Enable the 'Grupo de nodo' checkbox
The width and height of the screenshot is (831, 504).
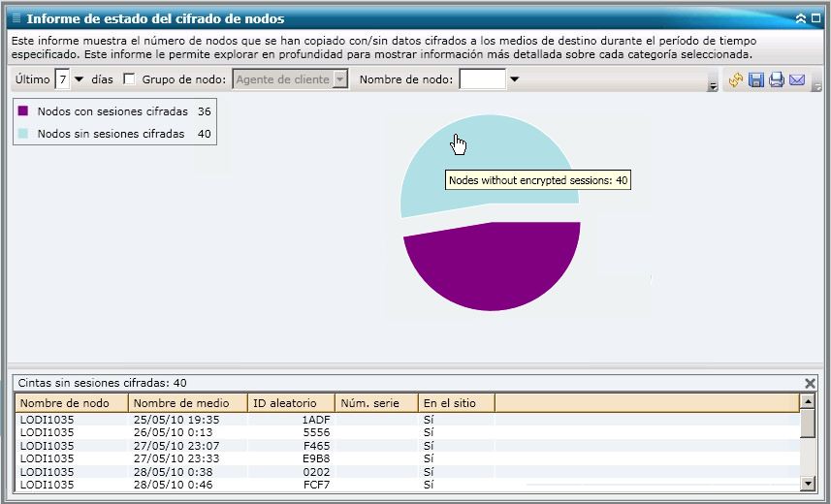(x=130, y=79)
